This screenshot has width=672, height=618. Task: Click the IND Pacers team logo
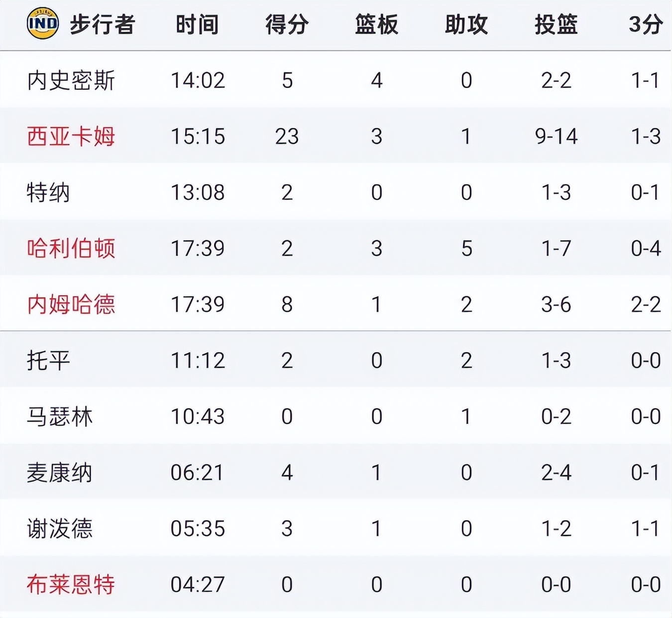pos(43,23)
